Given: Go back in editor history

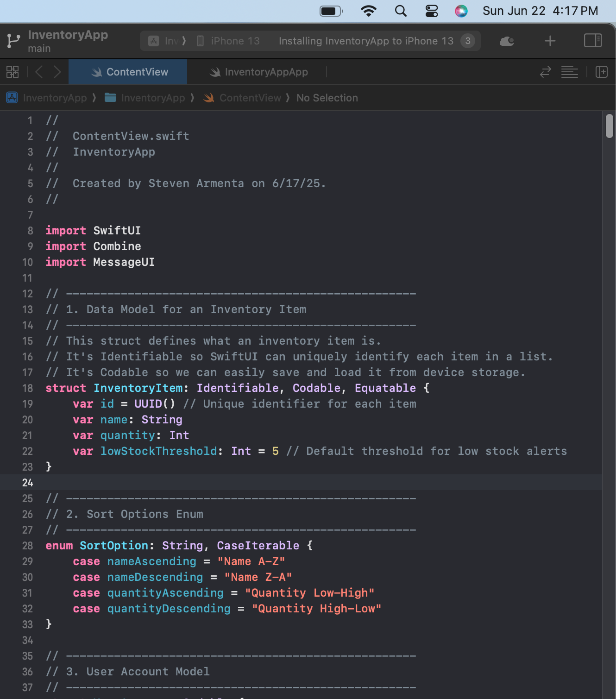Looking at the screenshot, I should coord(39,72).
